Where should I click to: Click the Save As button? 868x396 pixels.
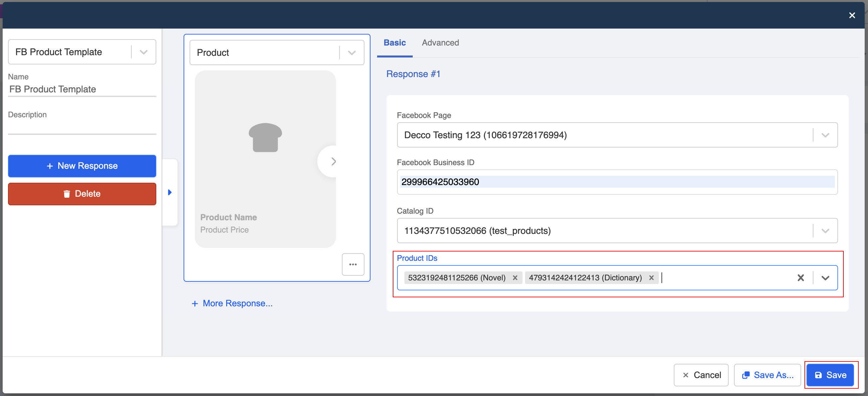767,375
